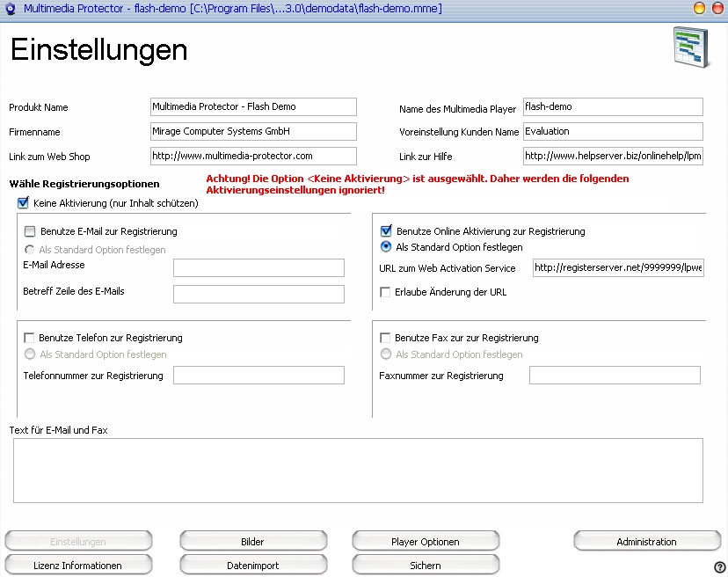Click the "Name des Multimedia Player" label
728x577 pixels.
(457, 109)
